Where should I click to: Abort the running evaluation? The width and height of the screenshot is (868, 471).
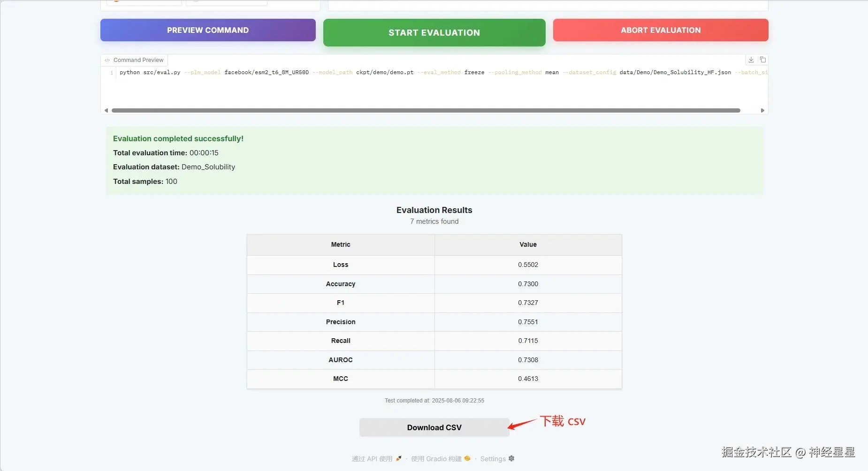pos(660,30)
